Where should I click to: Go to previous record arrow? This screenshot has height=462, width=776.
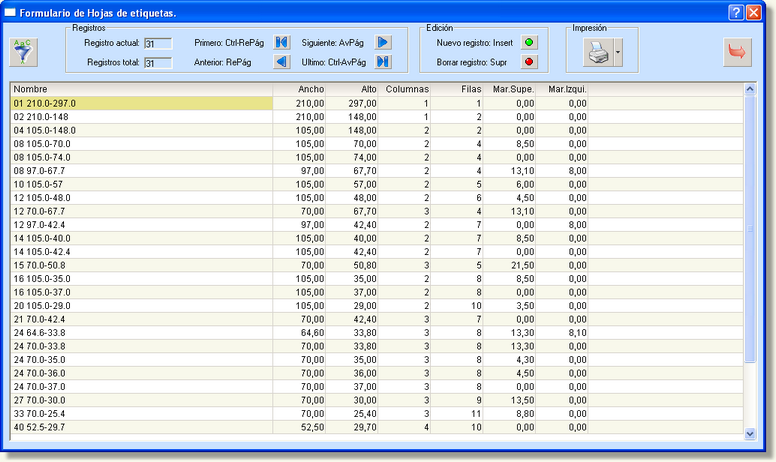pyautogui.click(x=282, y=62)
